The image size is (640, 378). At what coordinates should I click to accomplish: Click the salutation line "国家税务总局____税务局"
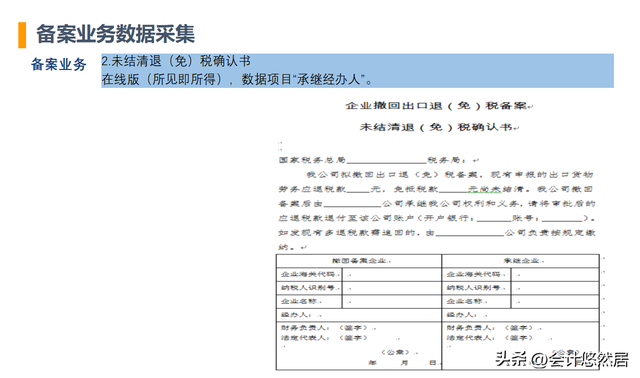372,160
